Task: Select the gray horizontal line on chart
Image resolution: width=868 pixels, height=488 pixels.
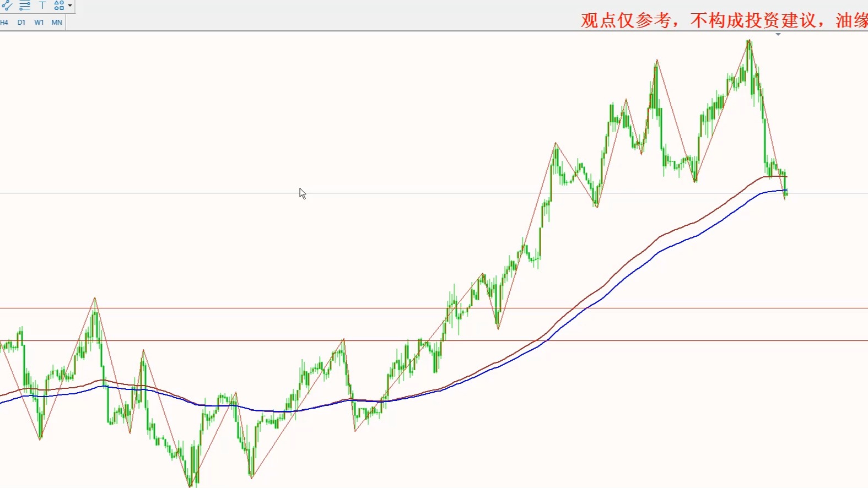Action: [x=165, y=193]
